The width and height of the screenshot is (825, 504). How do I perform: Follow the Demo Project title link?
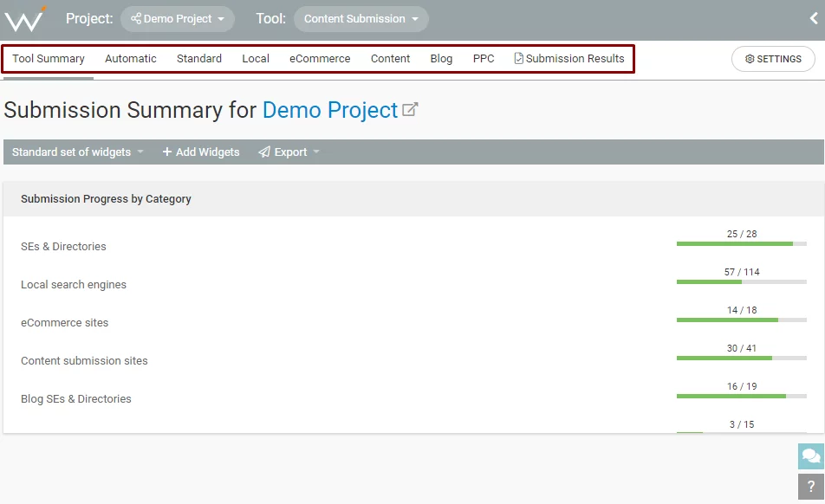(330, 110)
